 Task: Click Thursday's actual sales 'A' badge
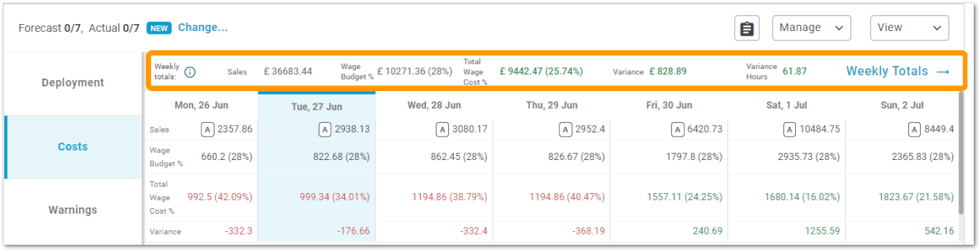click(x=566, y=130)
